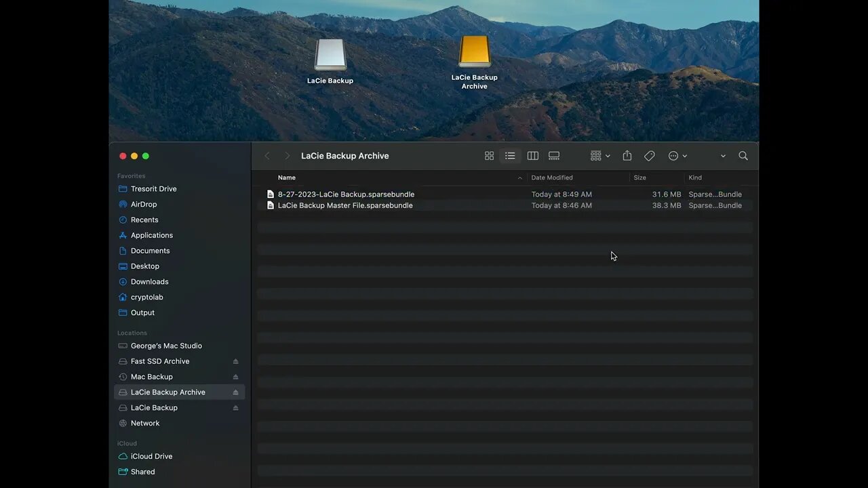Switch Finder to gallery view
This screenshot has width=868, height=488.
pyautogui.click(x=554, y=156)
